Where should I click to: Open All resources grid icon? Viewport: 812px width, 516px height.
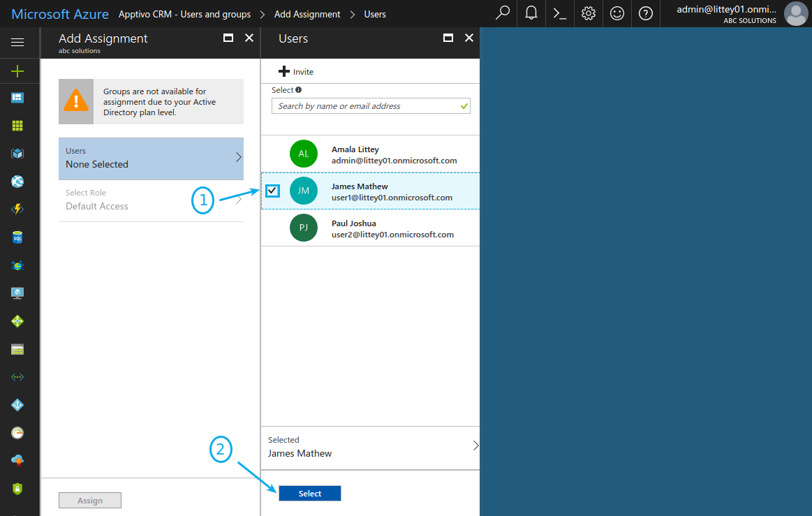17,126
